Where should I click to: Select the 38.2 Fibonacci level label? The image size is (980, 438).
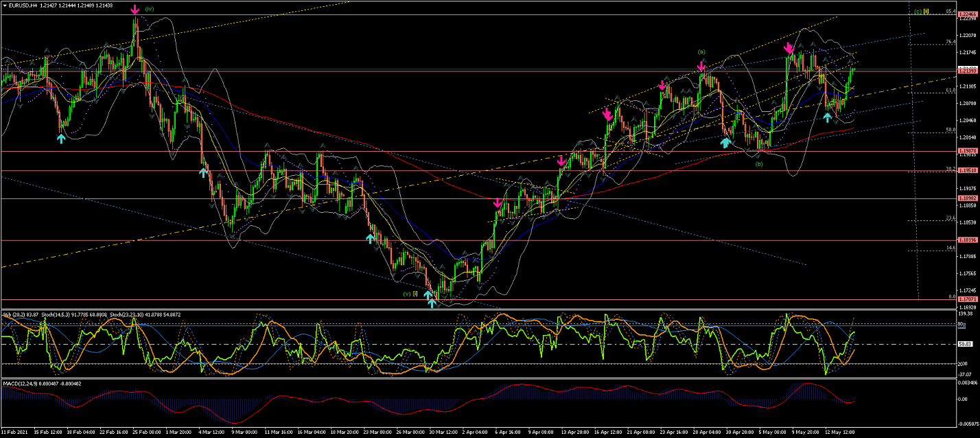pyautogui.click(x=950, y=168)
